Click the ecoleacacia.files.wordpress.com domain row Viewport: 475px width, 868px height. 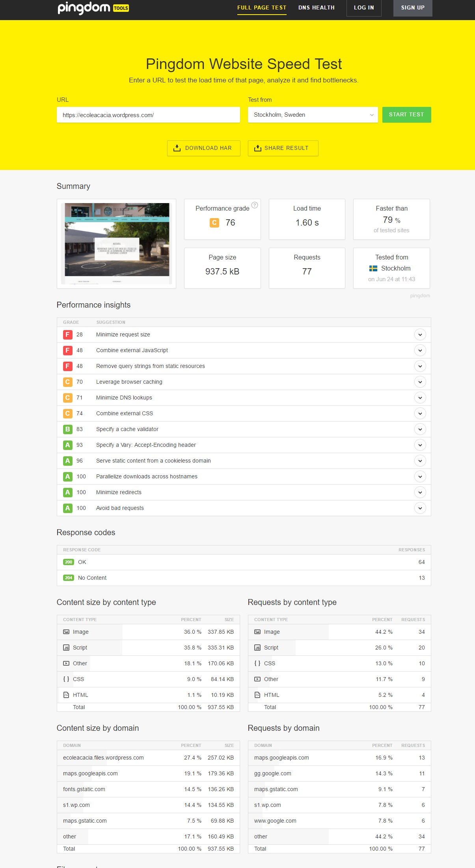[x=148, y=758]
